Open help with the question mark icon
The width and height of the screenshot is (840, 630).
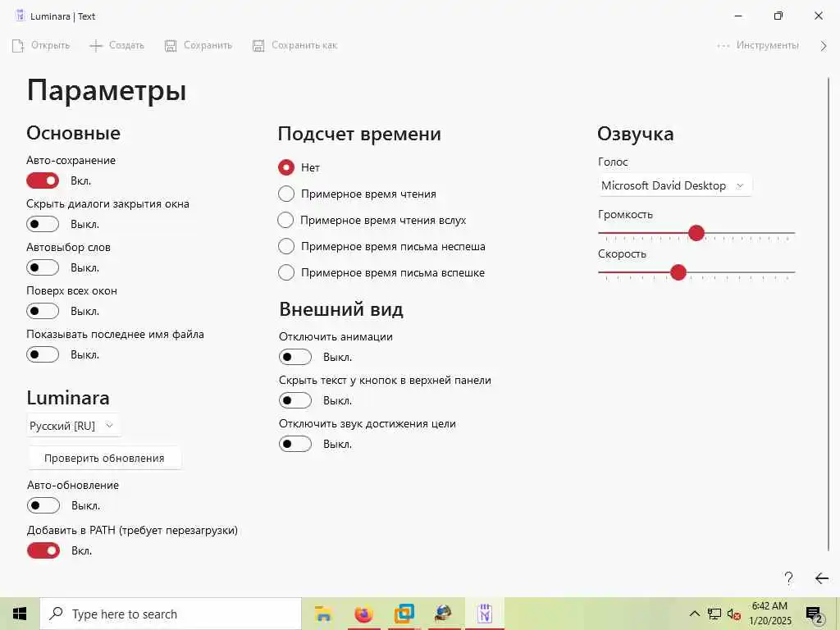click(788, 578)
